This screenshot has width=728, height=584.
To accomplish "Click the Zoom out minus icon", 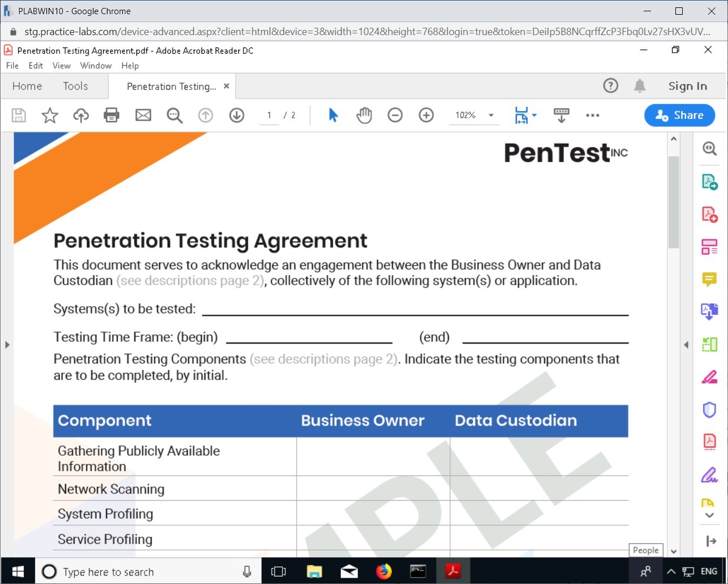I will click(x=395, y=115).
